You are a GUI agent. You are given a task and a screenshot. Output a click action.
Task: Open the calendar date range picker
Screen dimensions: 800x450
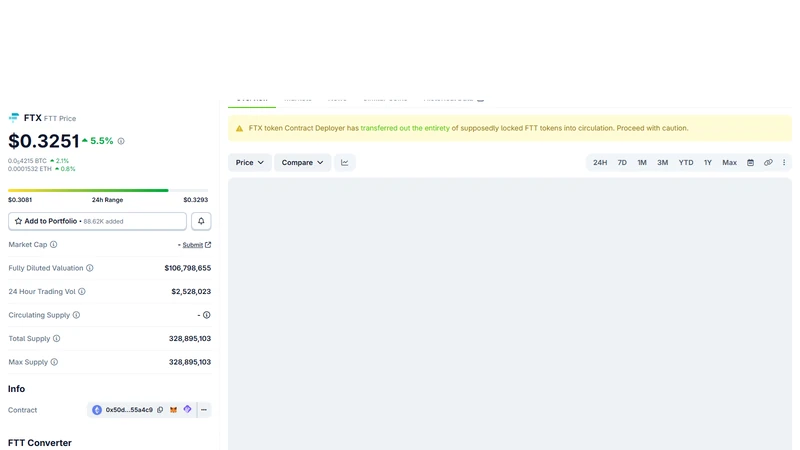751,163
